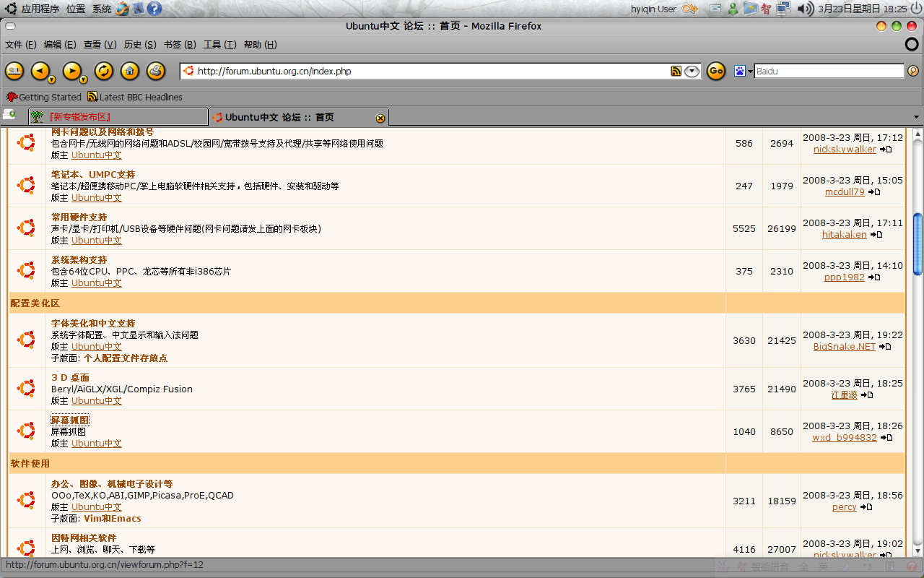Click the green user status icon in the tray

click(733, 9)
